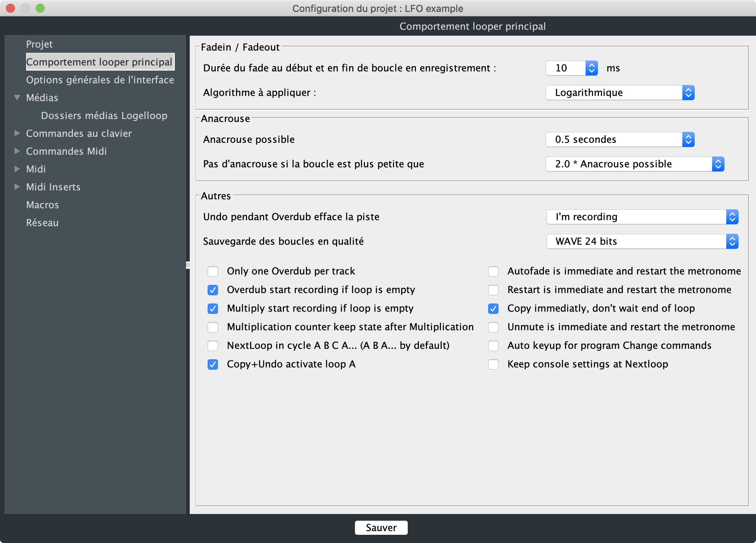The image size is (756, 543).
Task: Enable Keep console settings at Nextloop
Action: point(493,364)
